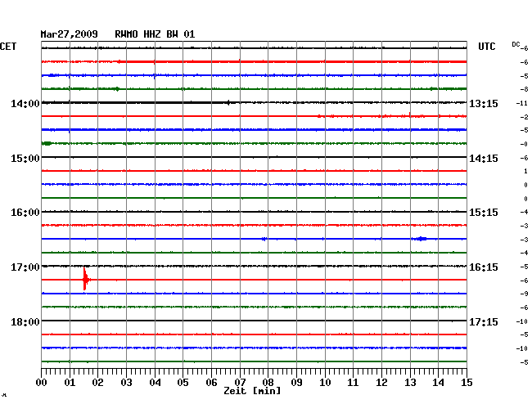This screenshot has height=404, width=532.
Task: Click the 13:15 UTC time label
Action: point(484,103)
